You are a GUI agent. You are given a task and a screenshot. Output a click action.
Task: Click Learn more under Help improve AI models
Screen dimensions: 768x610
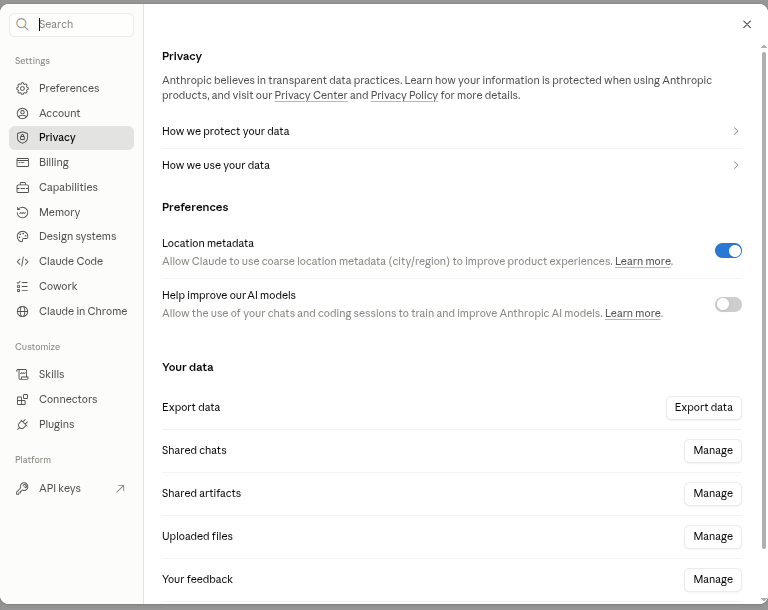[633, 314]
